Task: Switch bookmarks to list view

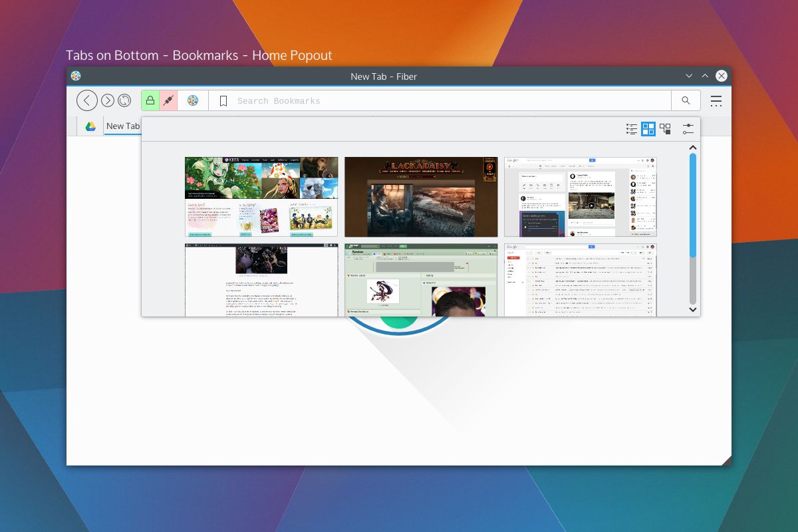Action: (632, 129)
